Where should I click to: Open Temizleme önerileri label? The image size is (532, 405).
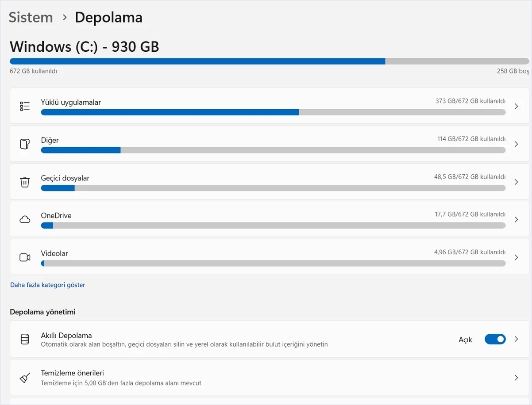pos(72,373)
